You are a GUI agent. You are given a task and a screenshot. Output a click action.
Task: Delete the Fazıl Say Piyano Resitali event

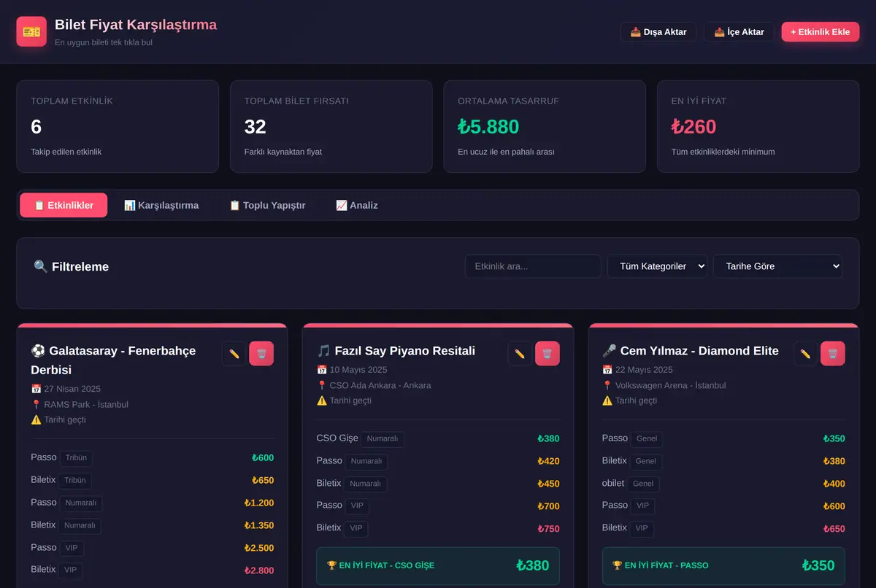[547, 353]
